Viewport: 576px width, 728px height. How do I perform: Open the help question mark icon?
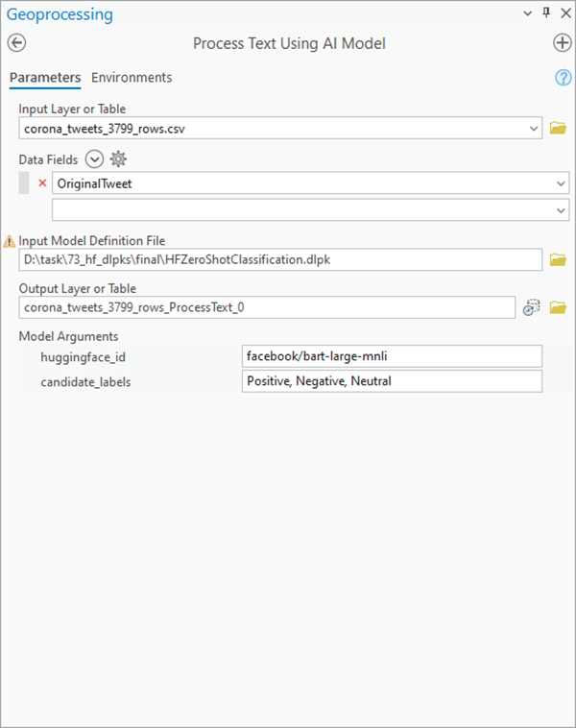click(x=564, y=78)
